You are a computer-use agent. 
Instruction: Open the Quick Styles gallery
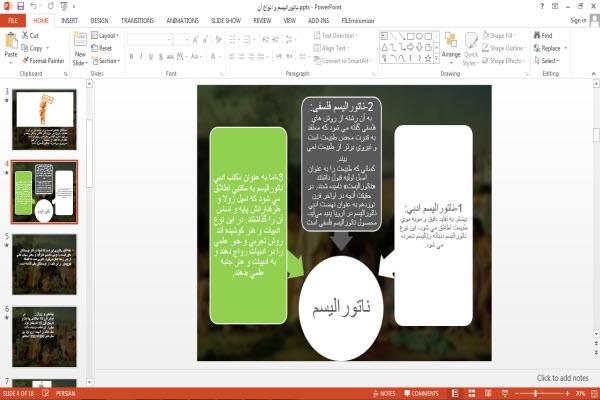tap(471, 49)
